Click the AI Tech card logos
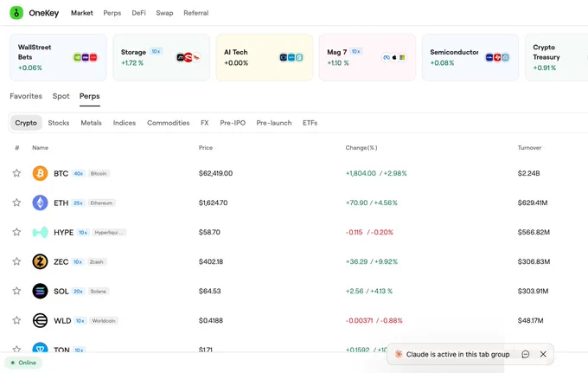588x373 pixels. coord(291,57)
